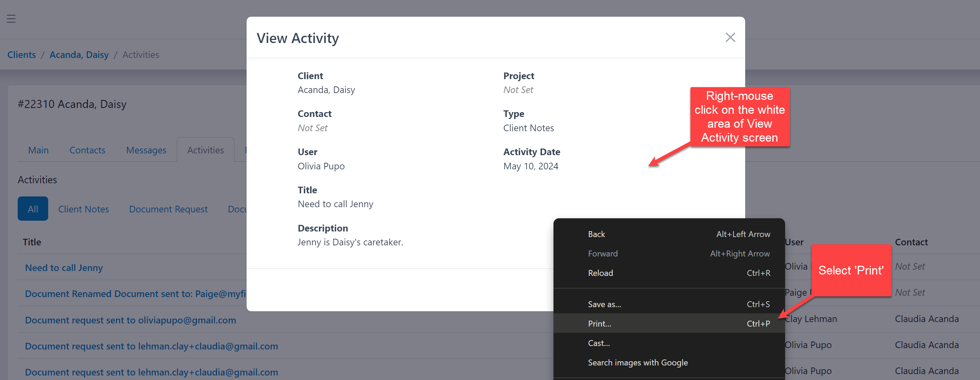Select 'Reload' from the context menu
Viewport: 980px width, 380px height.
[x=600, y=273]
